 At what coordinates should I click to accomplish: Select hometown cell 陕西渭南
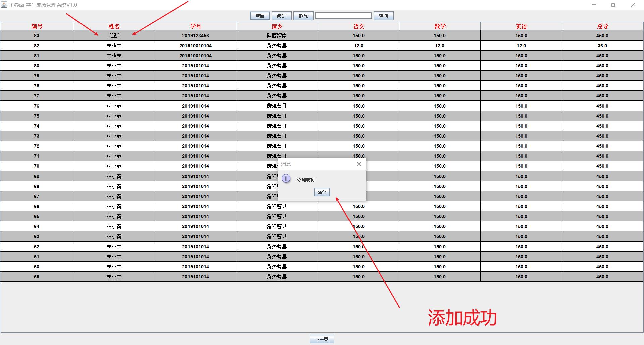(x=277, y=36)
